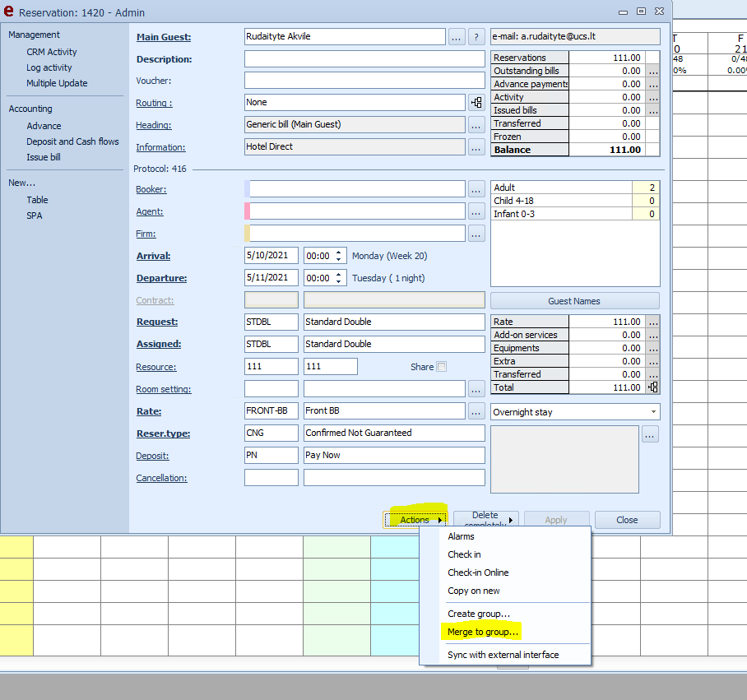
Task: Decrease the Arrival time with the down arrow
Action: [x=338, y=260]
